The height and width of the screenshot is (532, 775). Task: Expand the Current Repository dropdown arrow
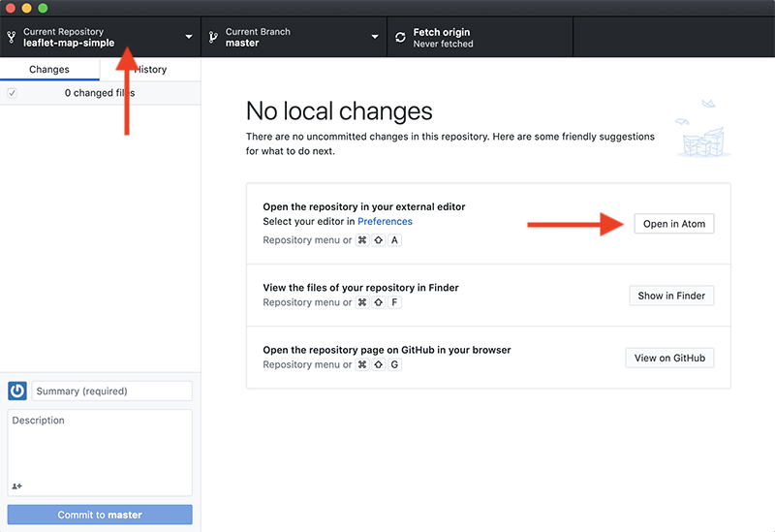[189, 37]
